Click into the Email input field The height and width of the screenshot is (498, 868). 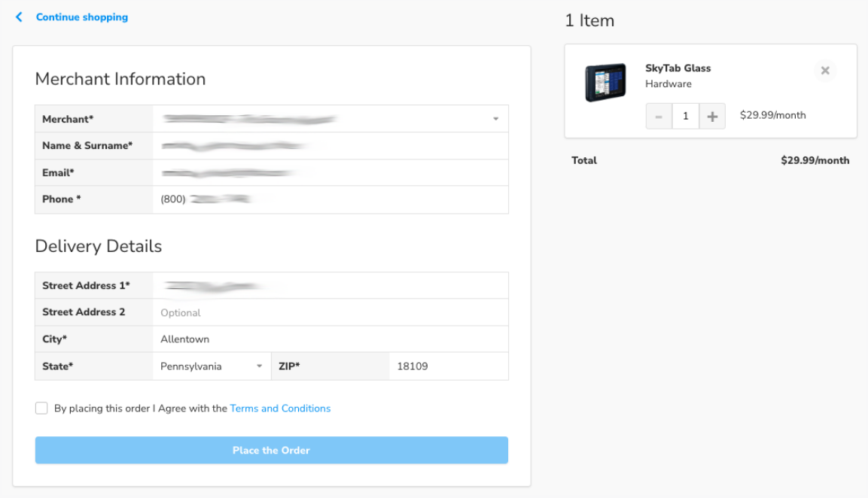coord(330,173)
